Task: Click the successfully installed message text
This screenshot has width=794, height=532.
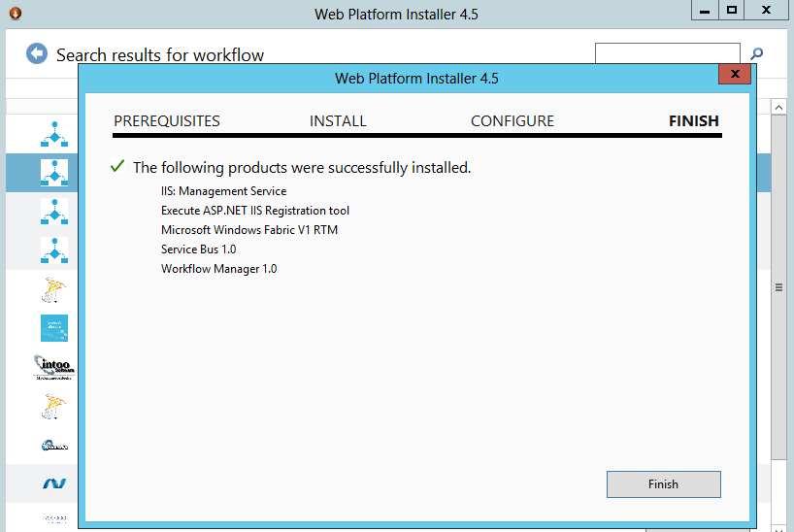Action: [x=302, y=168]
